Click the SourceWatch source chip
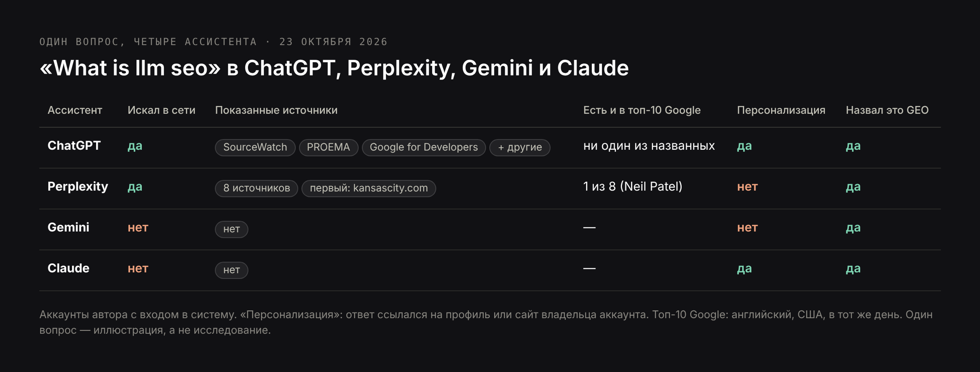 255,147
